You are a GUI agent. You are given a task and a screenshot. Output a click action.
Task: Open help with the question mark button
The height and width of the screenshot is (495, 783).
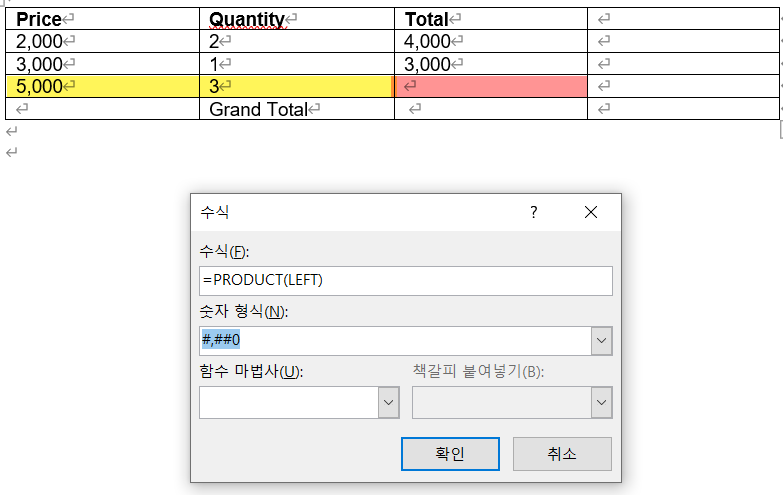534,212
